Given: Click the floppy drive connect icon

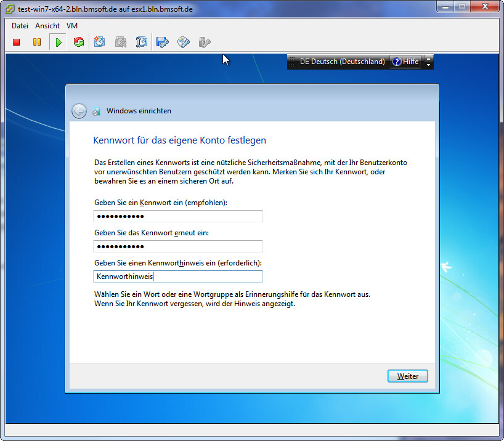Looking at the screenshot, I should click(162, 42).
